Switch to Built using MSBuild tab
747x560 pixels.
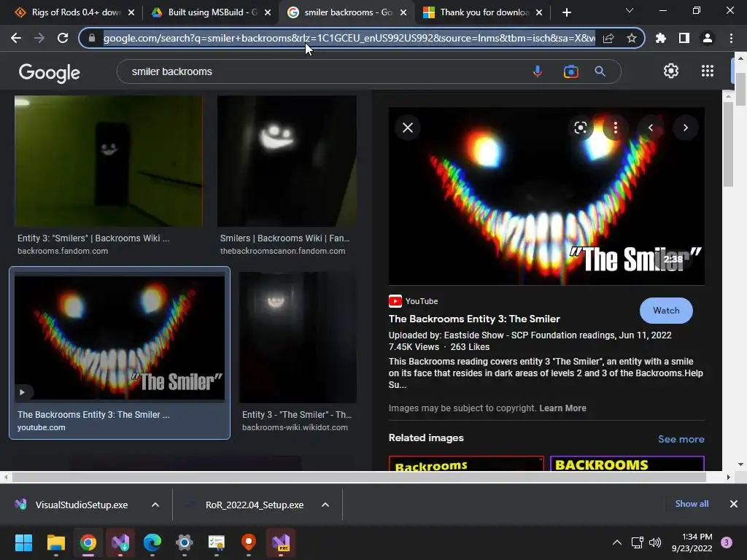tap(205, 12)
